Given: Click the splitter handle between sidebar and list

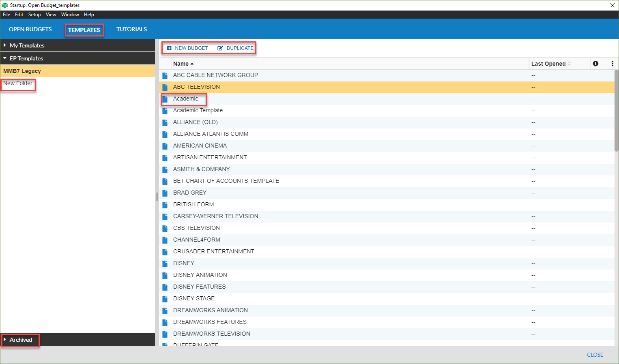Looking at the screenshot, I should click(x=157, y=197).
